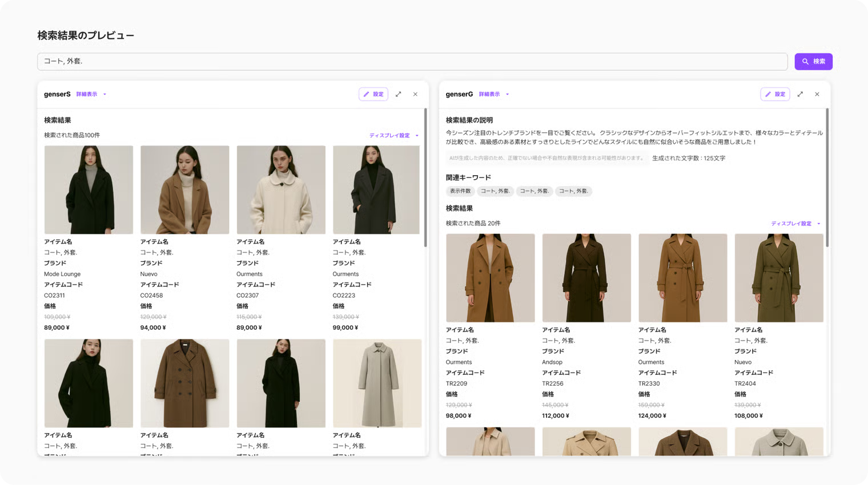Click the genserG panel vertical scrollbar
This screenshot has width=868, height=485.
tap(827, 178)
